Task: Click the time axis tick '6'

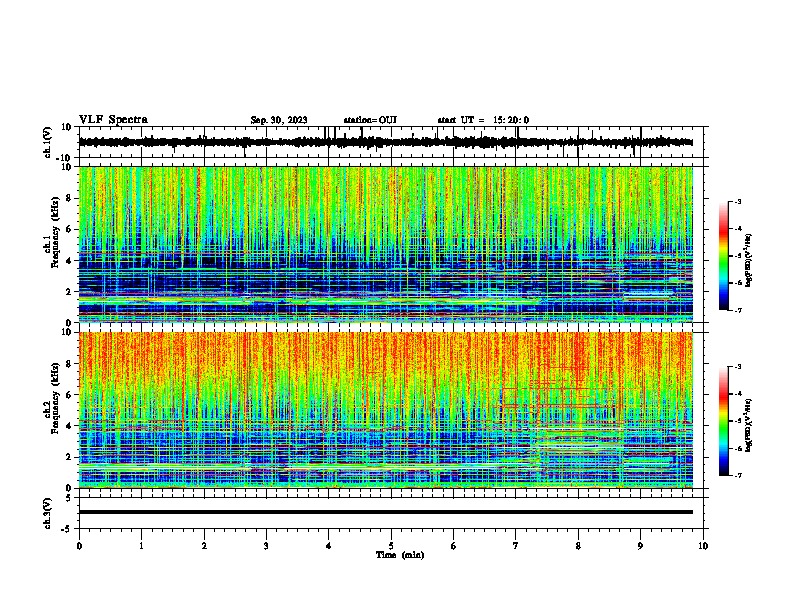Action: [454, 546]
